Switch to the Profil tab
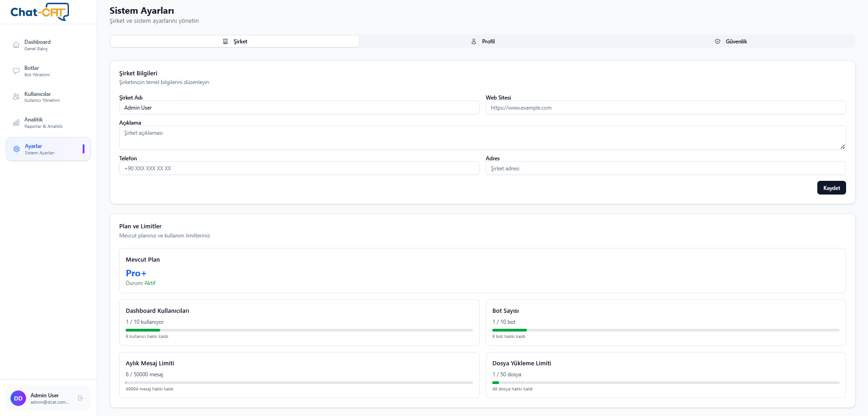 (483, 42)
